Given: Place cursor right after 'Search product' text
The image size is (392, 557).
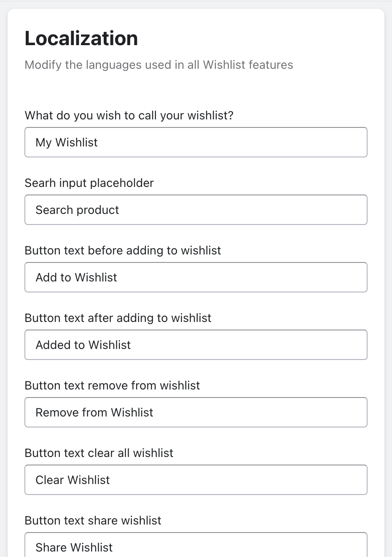Looking at the screenshot, I should (120, 210).
